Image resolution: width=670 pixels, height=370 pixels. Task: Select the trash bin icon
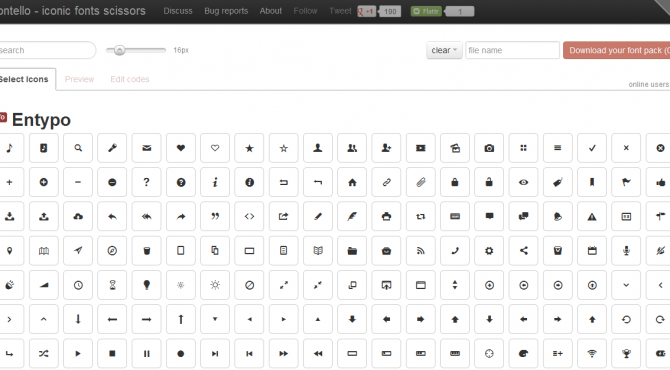pos(147,251)
